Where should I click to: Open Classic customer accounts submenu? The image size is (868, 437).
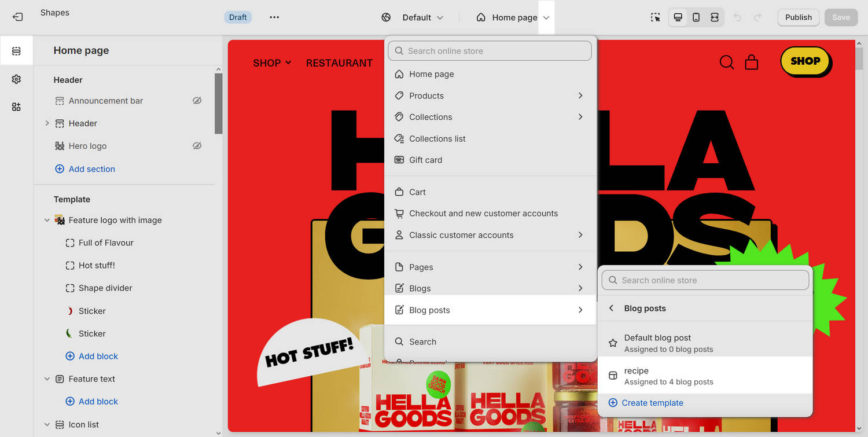click(490, 235)
